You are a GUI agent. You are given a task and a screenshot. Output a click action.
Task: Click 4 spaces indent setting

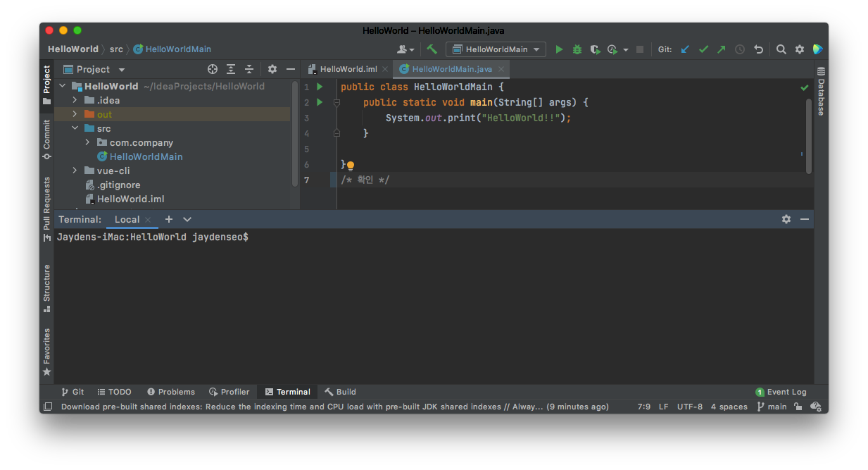(729, 407)
